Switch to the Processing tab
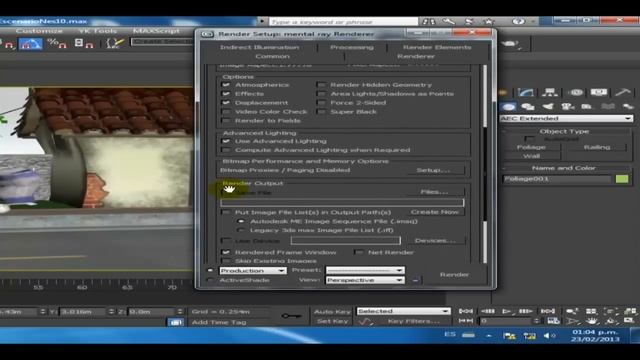640x360 pixels. coord(352,47)
